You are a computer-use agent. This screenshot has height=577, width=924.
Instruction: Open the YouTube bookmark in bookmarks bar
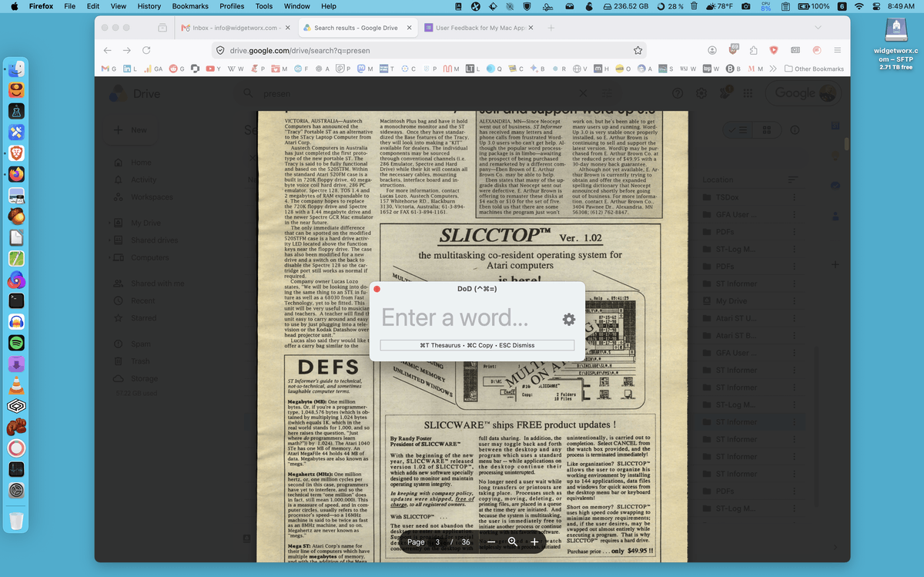click(213, 69)
